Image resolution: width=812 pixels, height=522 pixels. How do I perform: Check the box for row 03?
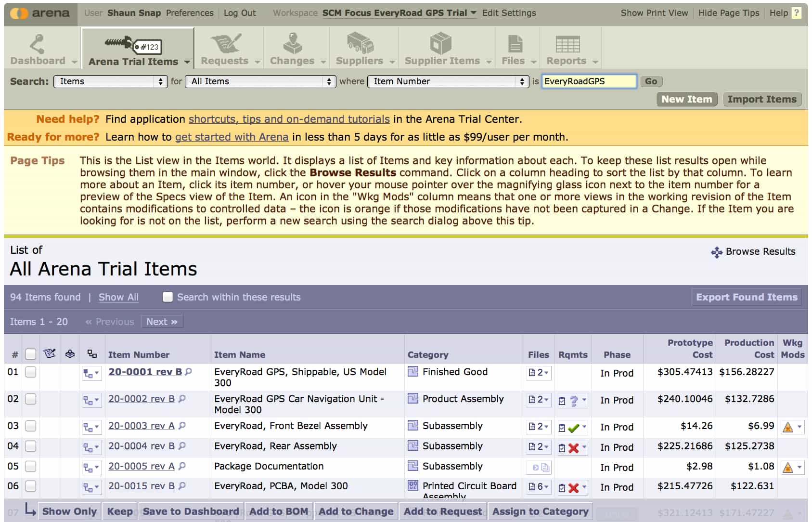click(30, 426)
